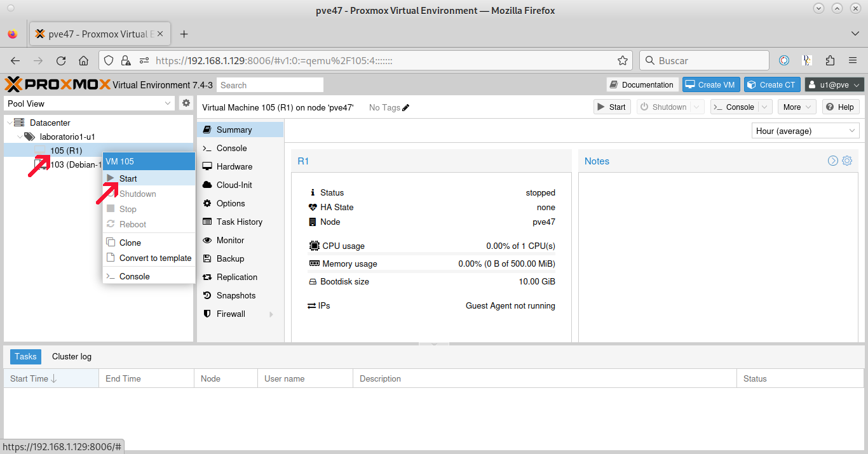List all Firefox tabs chevron
The image size is (868, 454).
(x=855, y=34)
